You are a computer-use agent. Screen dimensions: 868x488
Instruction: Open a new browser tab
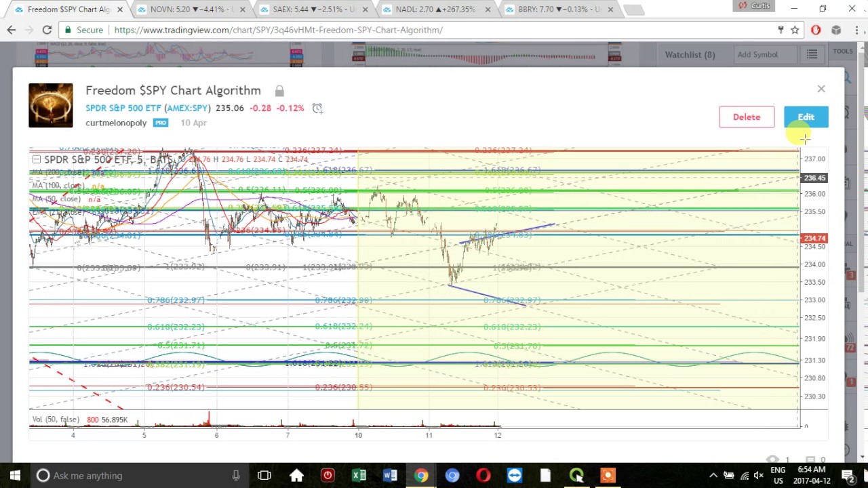click(x=634, y=10)
